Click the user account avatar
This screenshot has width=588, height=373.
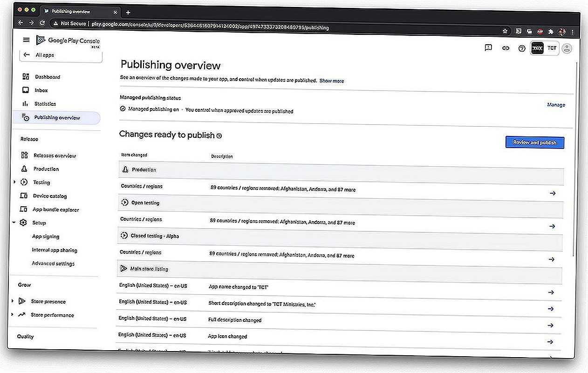567,48
